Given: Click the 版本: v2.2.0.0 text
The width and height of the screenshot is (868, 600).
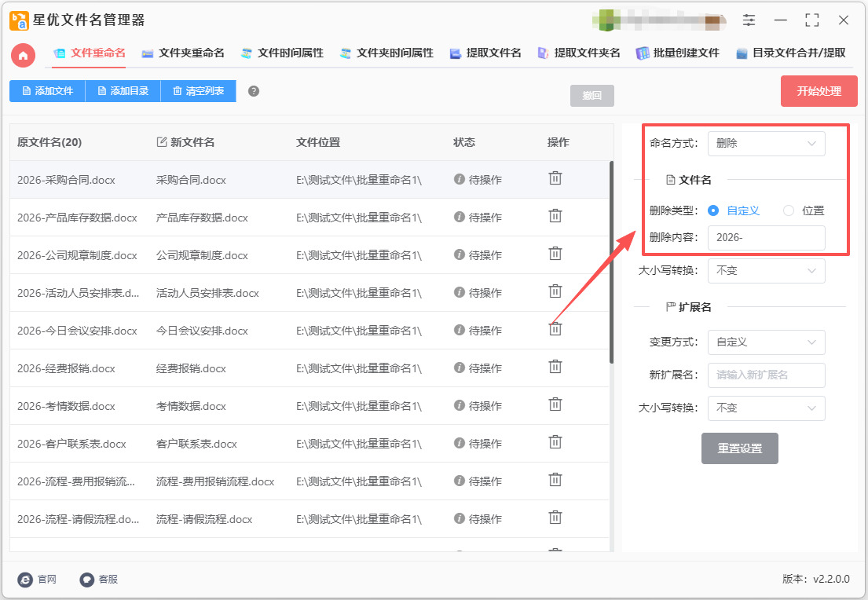Looking at the screenshot, I should [x=816, y=579].
